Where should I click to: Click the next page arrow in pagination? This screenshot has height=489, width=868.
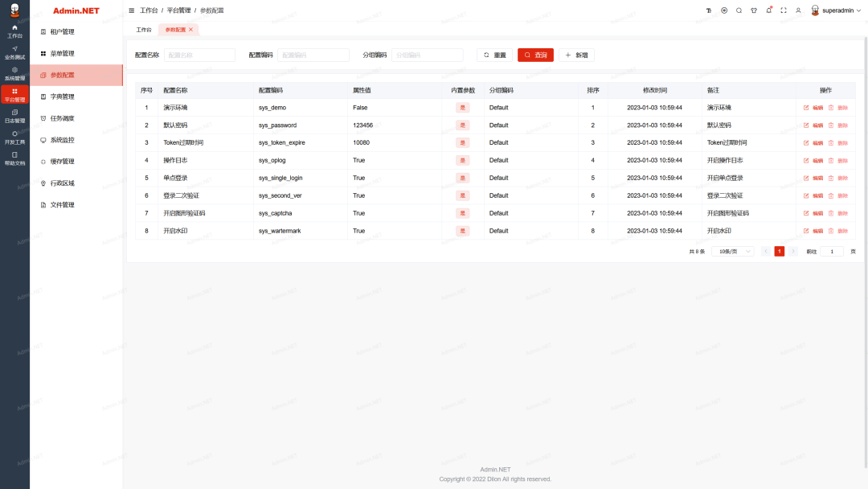pos(793,252)
